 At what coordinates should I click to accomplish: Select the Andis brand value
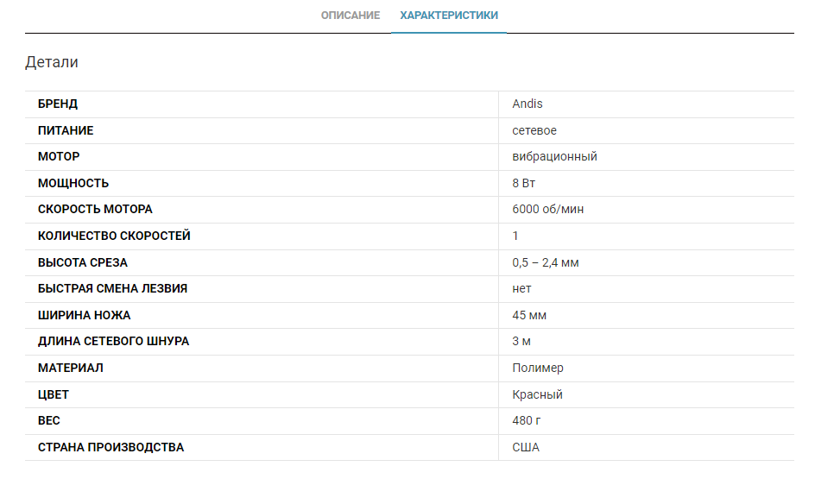coord(528,104)
